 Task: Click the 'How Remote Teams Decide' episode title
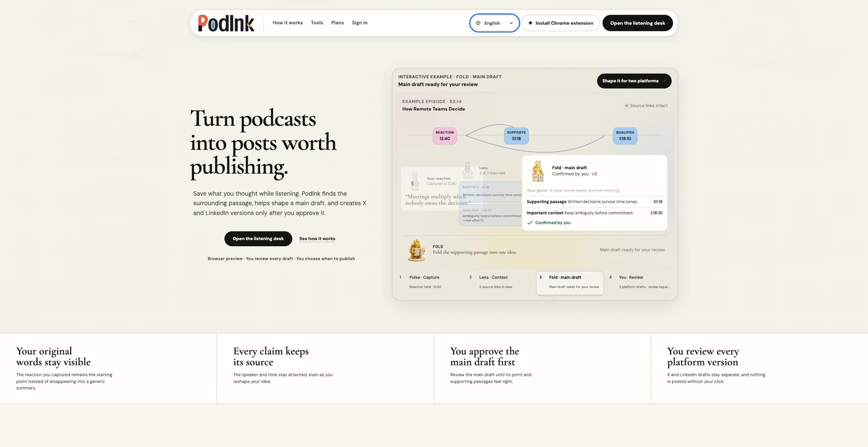tap(433, 109)
